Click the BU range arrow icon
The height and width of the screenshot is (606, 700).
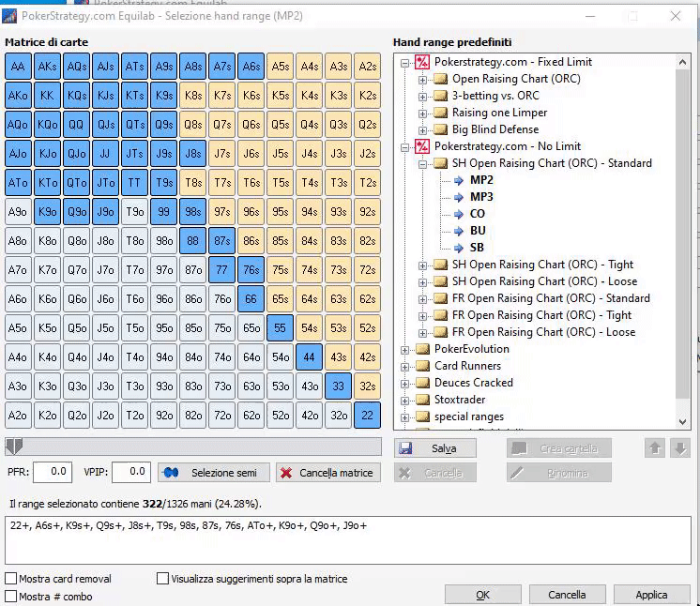click(x=459, y=231)
